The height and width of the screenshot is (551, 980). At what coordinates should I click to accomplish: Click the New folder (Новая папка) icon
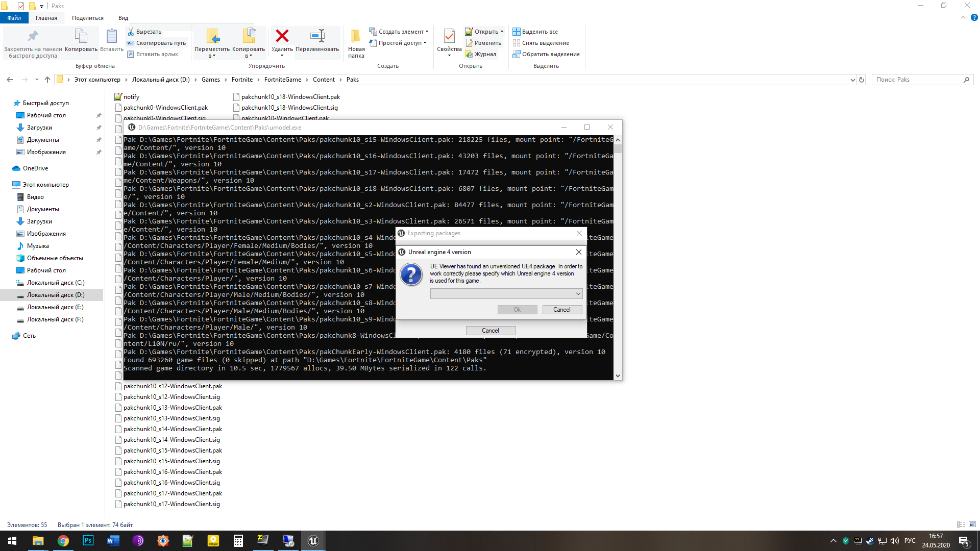point(356,36)
